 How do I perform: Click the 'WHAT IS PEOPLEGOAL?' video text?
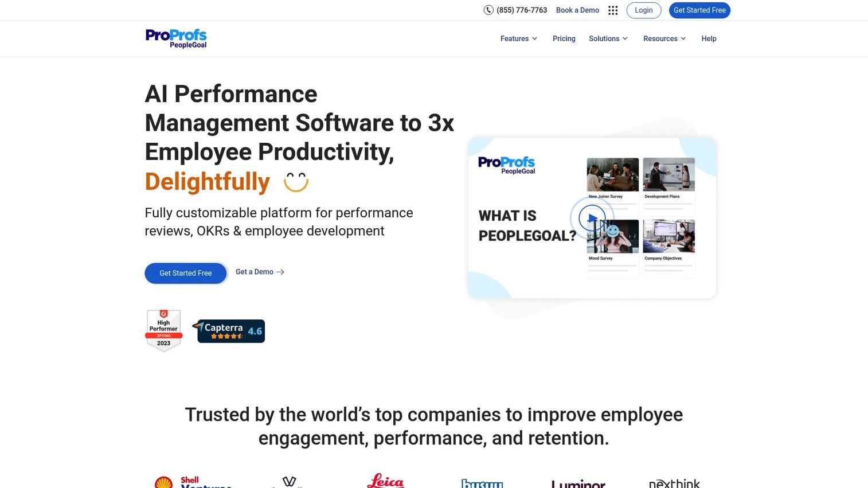coord(527,225)
